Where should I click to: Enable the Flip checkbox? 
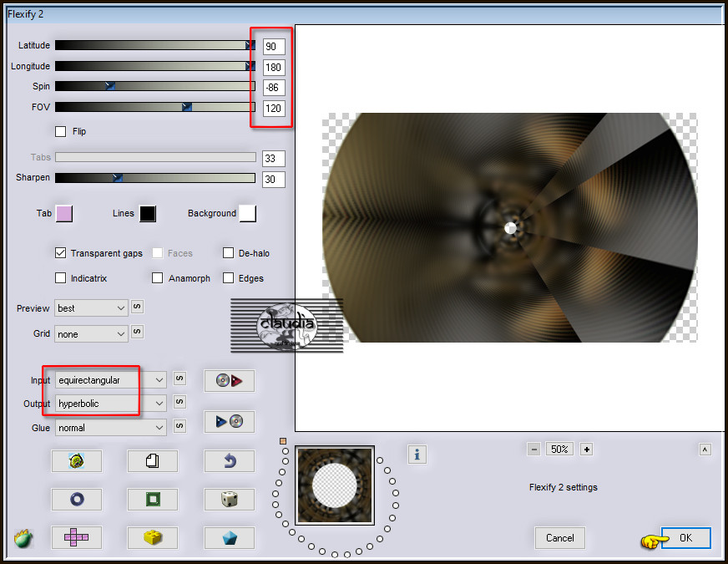[60, 131]
